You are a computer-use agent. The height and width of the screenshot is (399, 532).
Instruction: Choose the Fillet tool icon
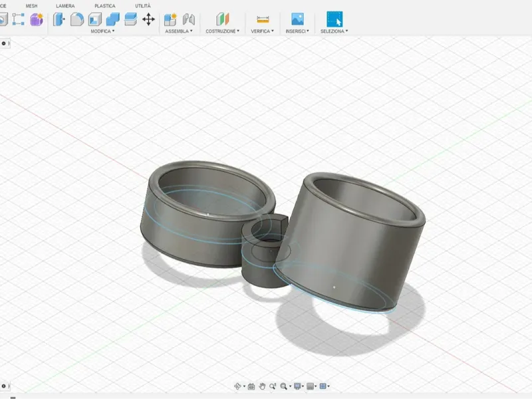tap(77, 19)
